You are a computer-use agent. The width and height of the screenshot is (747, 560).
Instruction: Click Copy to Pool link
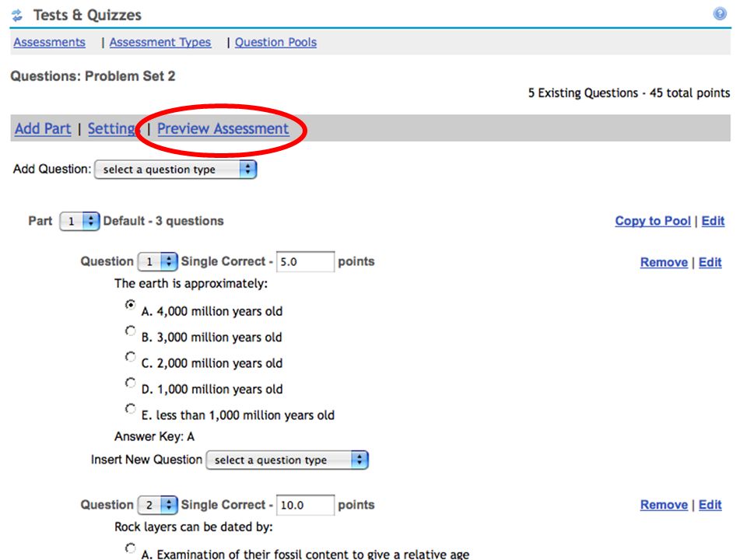coord(653,221)
